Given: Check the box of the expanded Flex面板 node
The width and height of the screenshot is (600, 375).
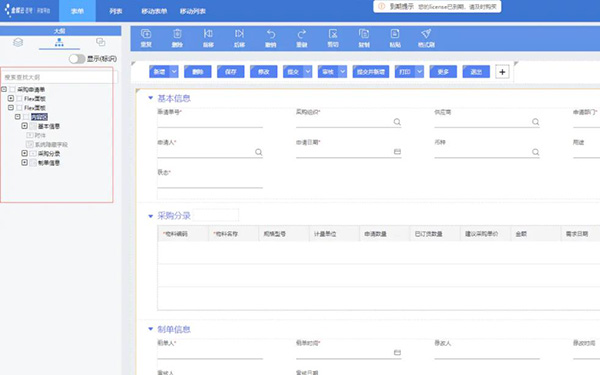Looking at the screenshot, I should pyautogui.click(x=19, y=108).
